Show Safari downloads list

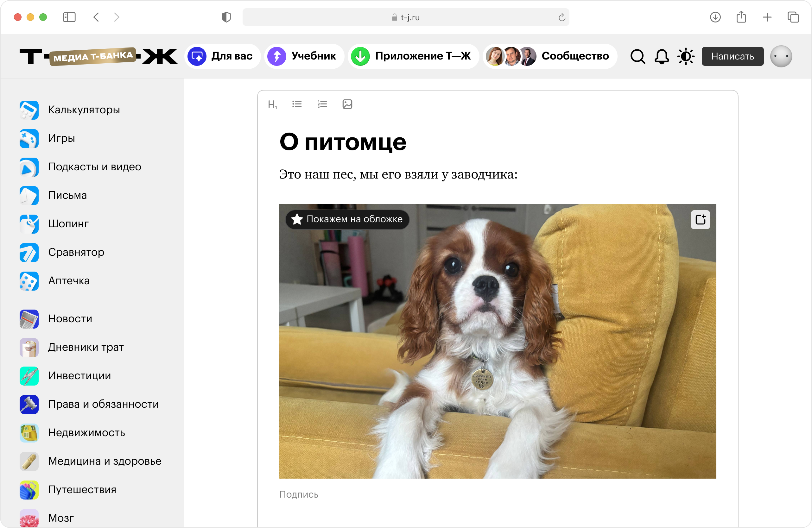click(715, 17)
